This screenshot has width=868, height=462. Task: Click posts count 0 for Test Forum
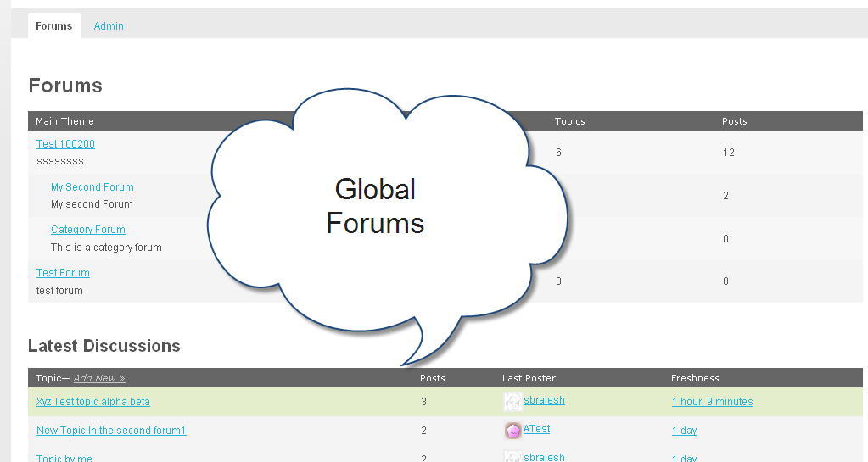pos(725,281)
